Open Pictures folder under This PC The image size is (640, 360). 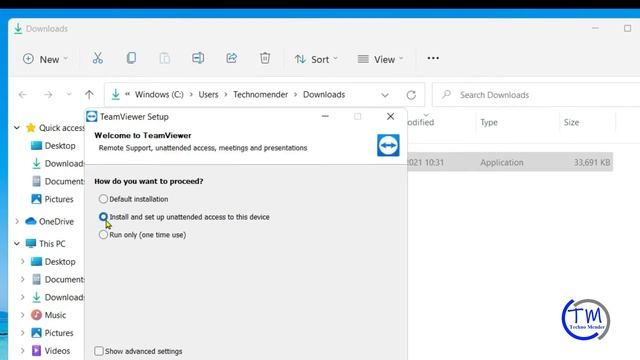pyautogui.click(x=52, y=333)
